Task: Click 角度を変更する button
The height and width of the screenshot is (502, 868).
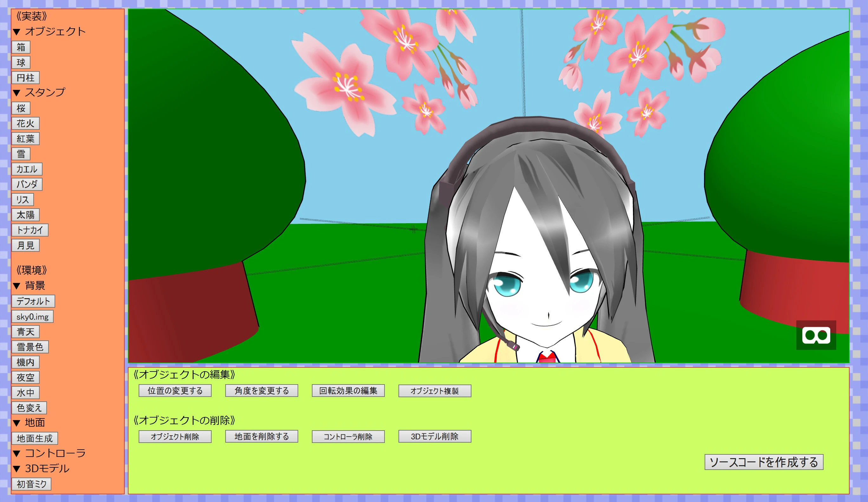Action: [x=262, y=391]
